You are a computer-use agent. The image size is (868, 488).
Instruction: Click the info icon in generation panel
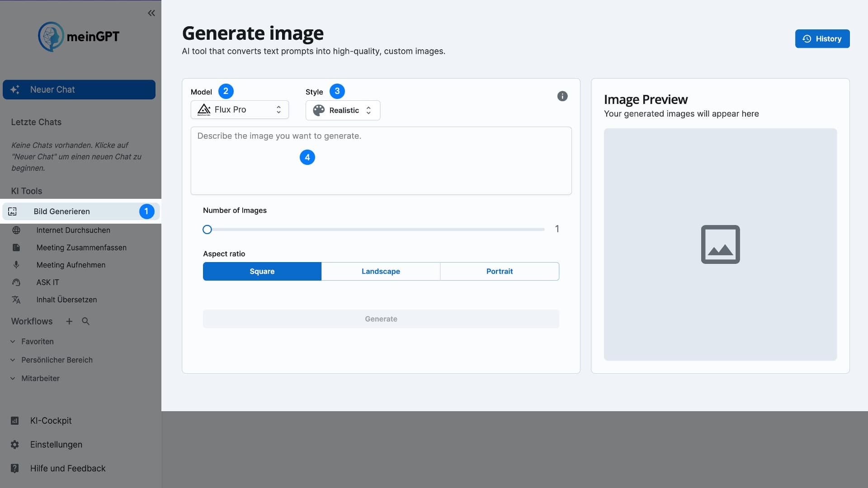pyautogui.click(x=562, y=96)
